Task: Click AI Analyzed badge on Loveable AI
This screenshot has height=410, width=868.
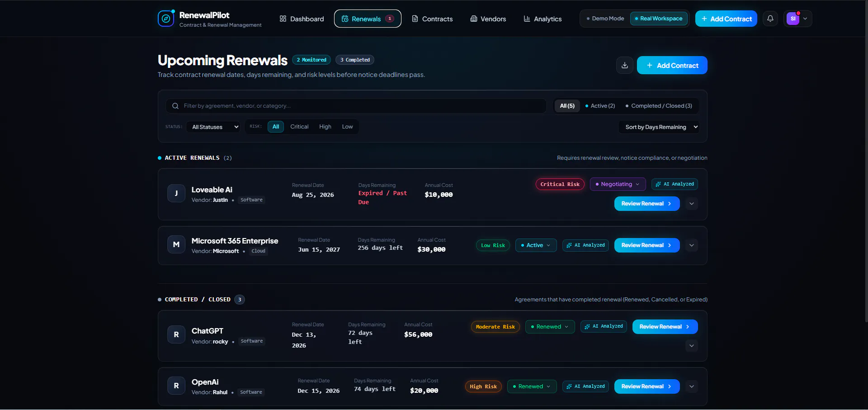Action: 675,184
